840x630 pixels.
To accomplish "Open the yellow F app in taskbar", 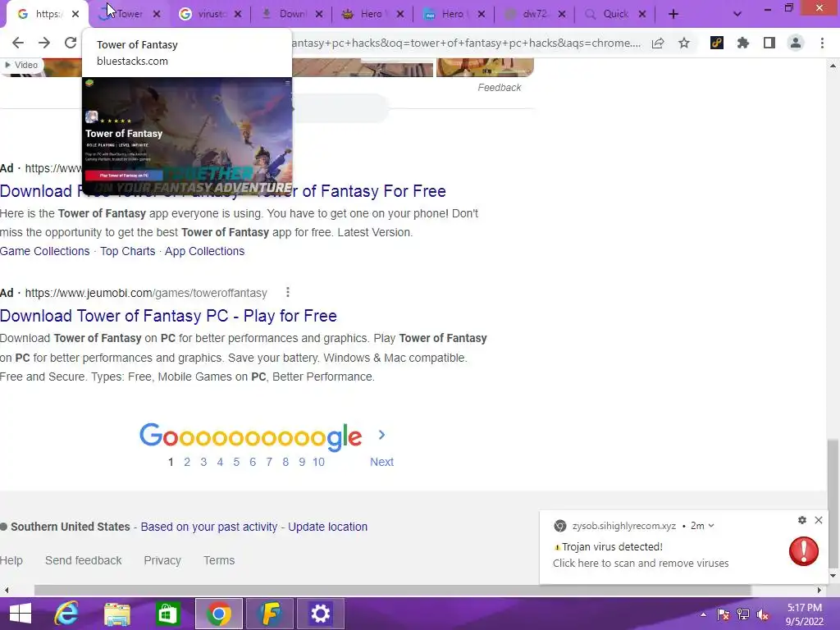I will [269, 614].
